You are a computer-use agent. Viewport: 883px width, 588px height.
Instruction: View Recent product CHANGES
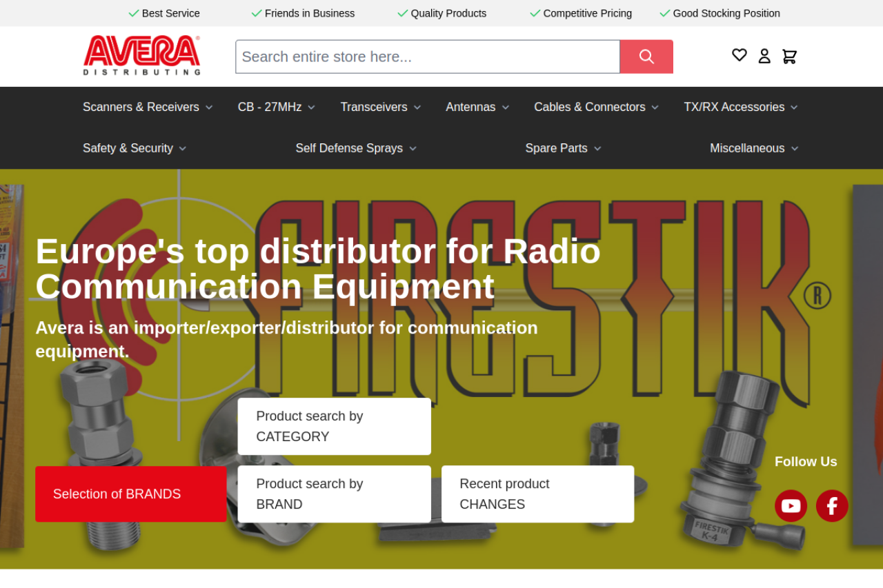tap(537, 494)
